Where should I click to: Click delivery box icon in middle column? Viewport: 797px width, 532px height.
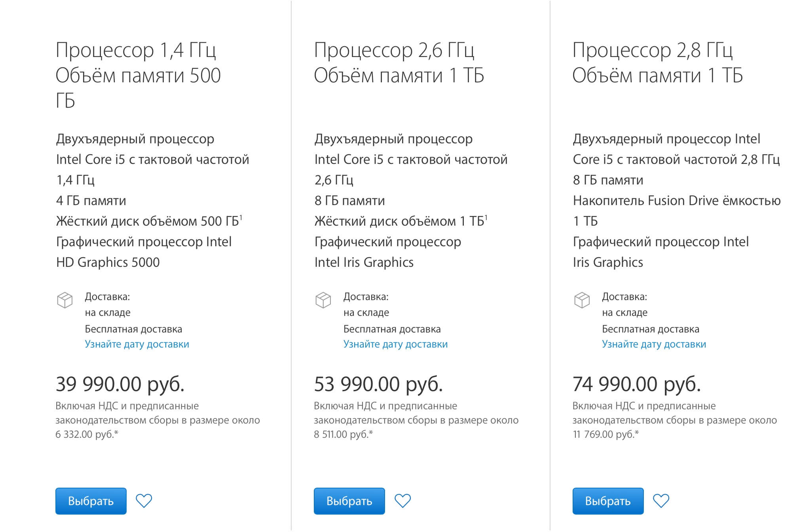pos(323,300)
